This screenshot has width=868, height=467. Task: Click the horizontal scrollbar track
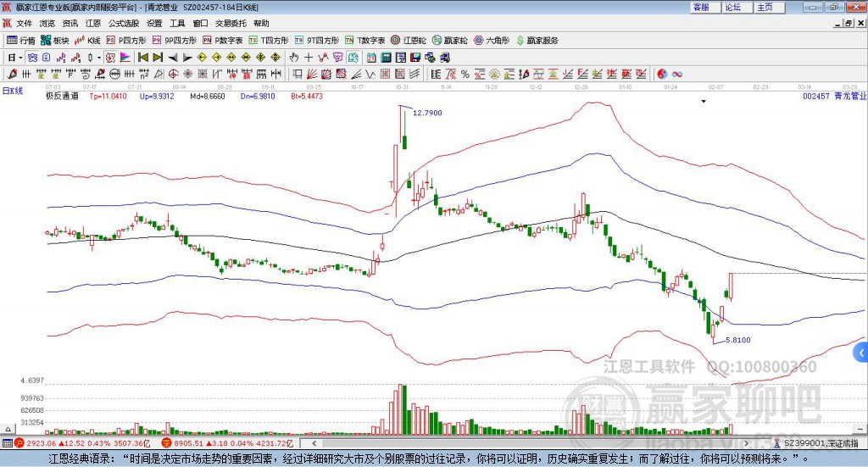(x=531, y=442)
